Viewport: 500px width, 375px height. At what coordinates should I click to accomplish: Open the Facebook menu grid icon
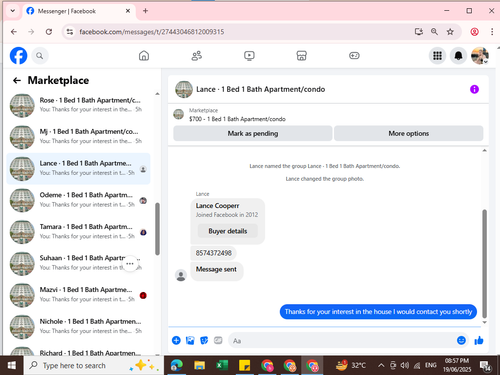(x=437, y=56)
